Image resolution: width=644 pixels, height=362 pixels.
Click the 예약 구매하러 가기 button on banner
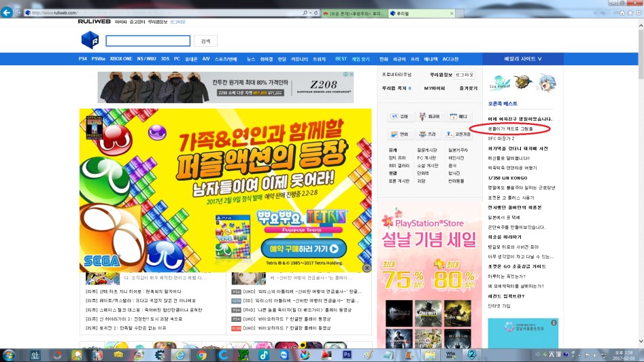click(x=304, y=249)
